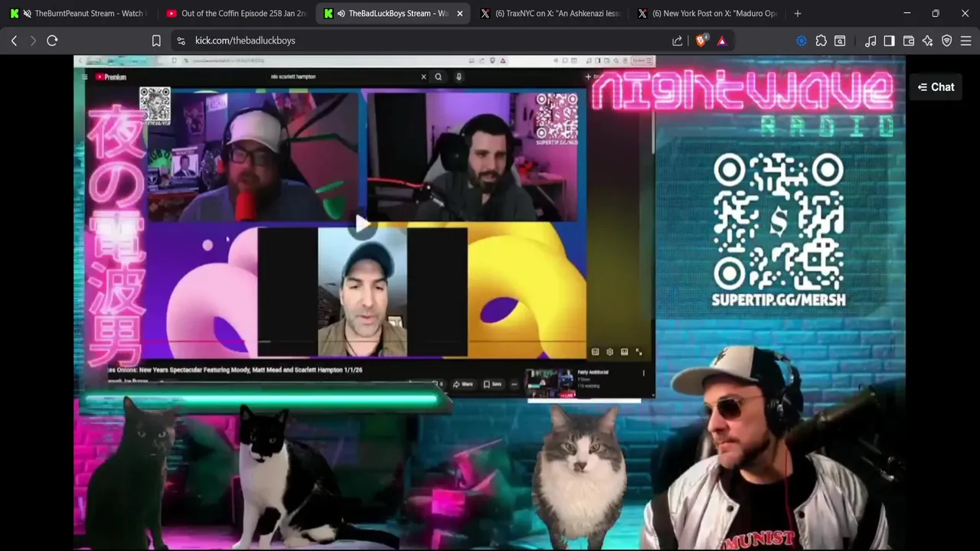980x551 pixels.
Task: Open site settings icon beside the URL
Action: pyautogui.click(x=180, y=41)
